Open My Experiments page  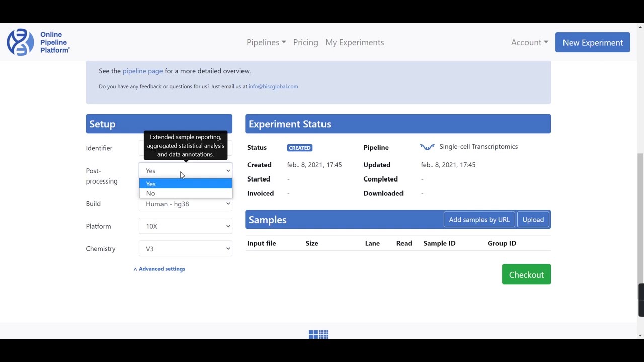(x=355, y=42)
